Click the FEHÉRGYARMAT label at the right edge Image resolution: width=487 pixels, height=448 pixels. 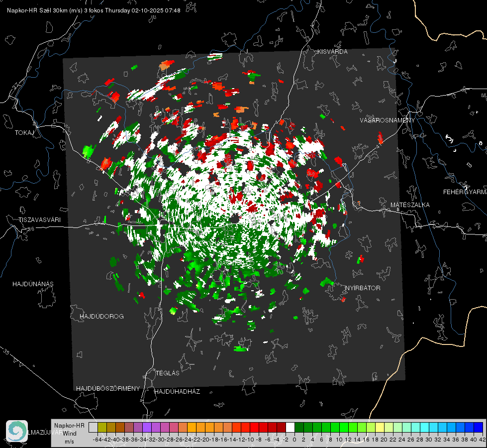[465, 192]
